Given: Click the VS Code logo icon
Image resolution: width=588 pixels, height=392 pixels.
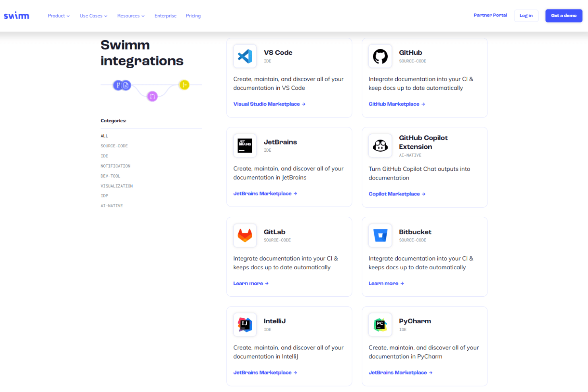Looking at the screenshot, I should pos(245,56).
